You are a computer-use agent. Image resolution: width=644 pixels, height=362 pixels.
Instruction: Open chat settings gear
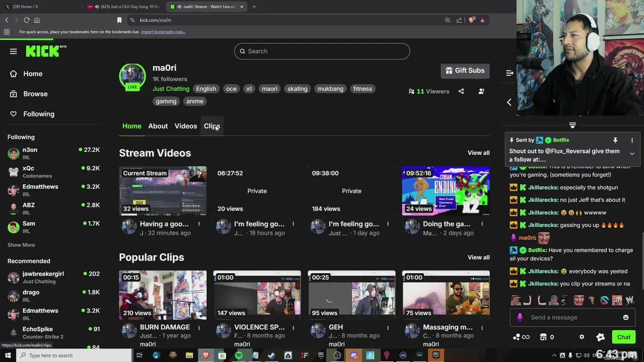tap(582, 337)
